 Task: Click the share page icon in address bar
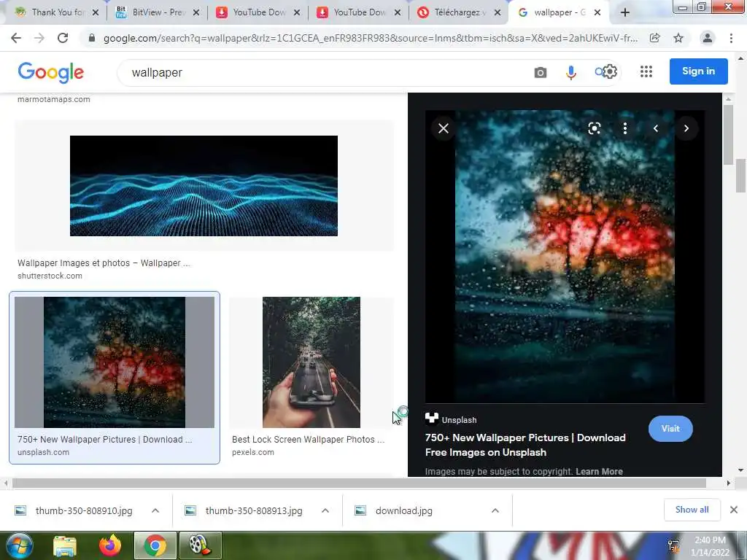pyautogui.click(x=655, y=38)
